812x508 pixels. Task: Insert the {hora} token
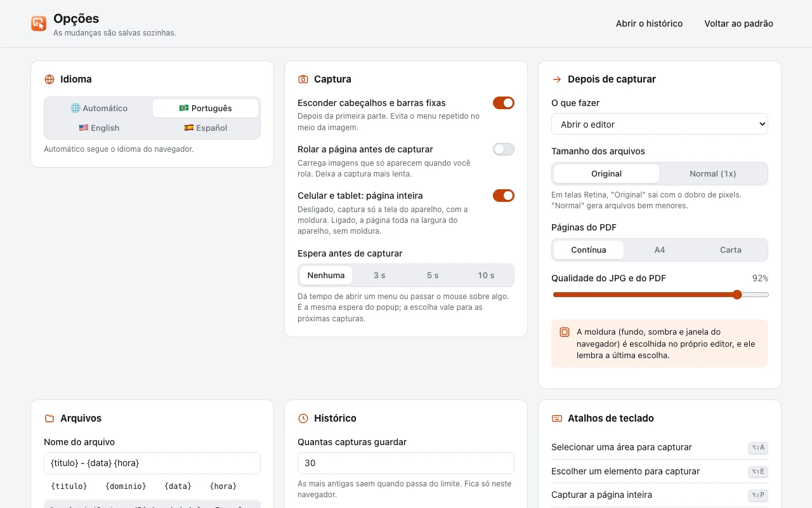click(x=223, y=486)
